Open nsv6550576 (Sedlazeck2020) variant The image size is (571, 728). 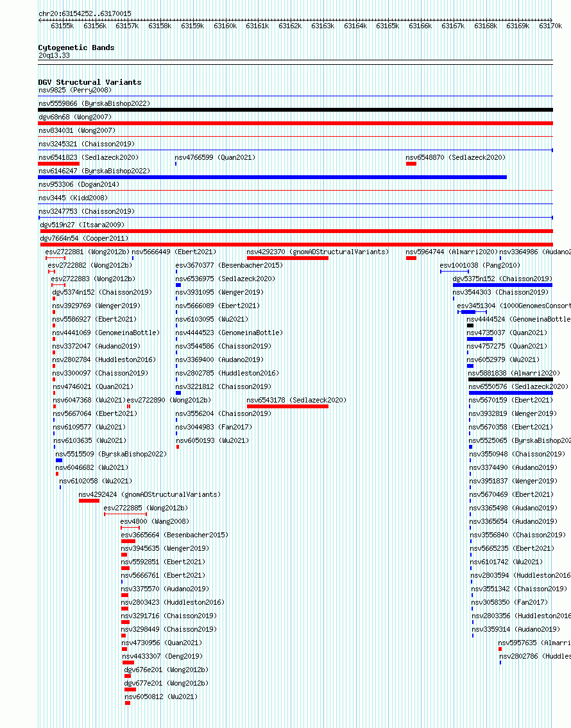(x=518, y=386)
